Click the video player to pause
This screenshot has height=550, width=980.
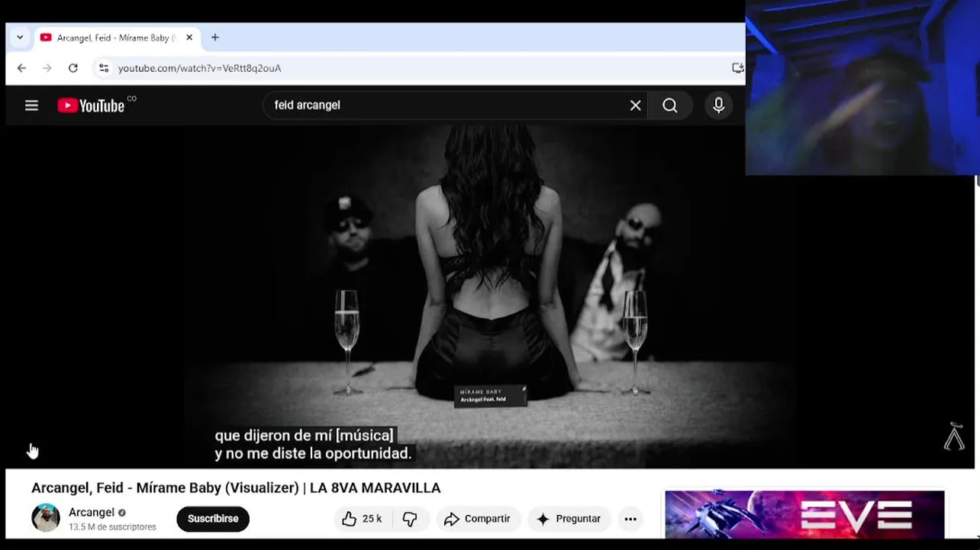tap(489, 296)
